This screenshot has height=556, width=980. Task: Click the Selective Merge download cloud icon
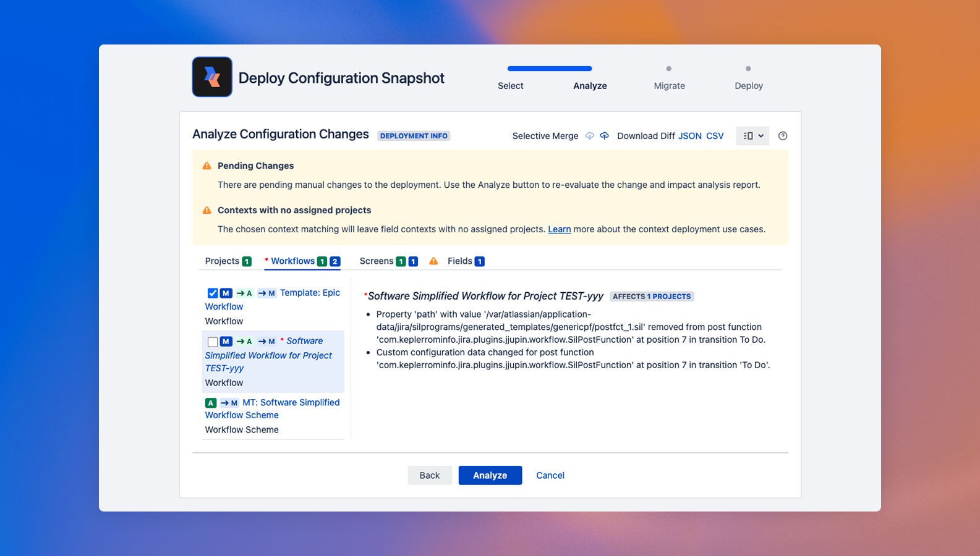point(590,136)
